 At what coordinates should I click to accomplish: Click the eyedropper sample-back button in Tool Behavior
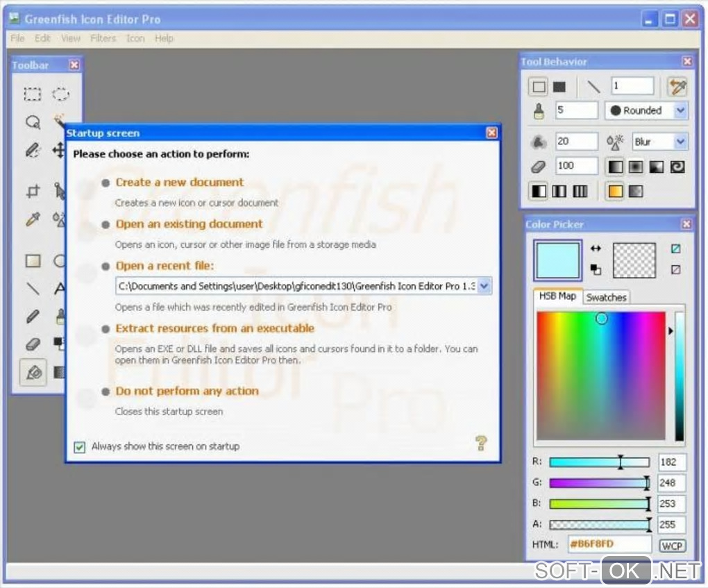[677, 87]
